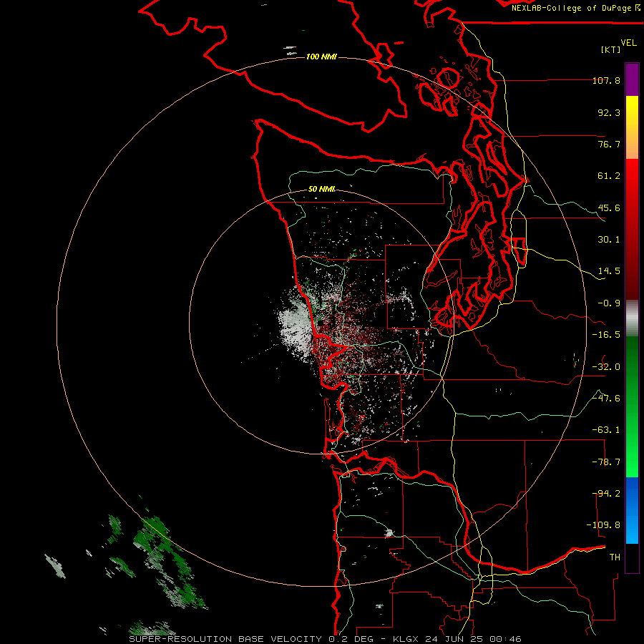Click the SUPER-RESOLUTION BASE VELOCITY caption text
Screen dimensions: 644x644
(225, 639)
